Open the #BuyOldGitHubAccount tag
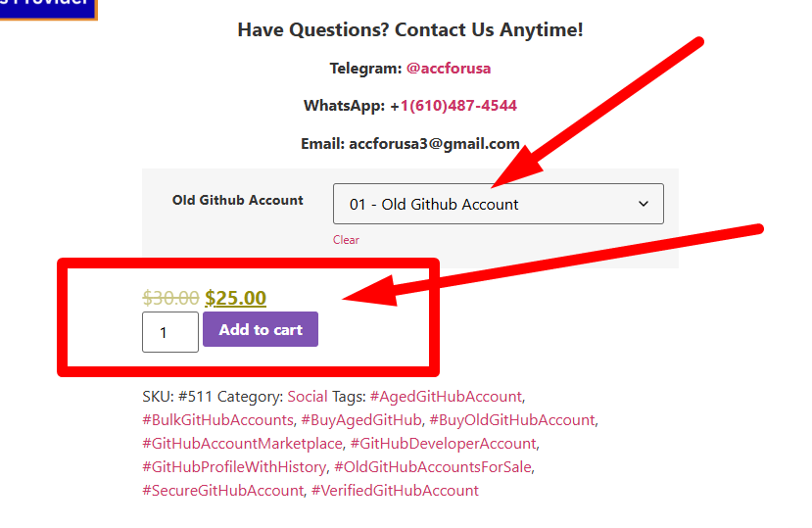This screenshot has width=812, height=528. (512, 420)
